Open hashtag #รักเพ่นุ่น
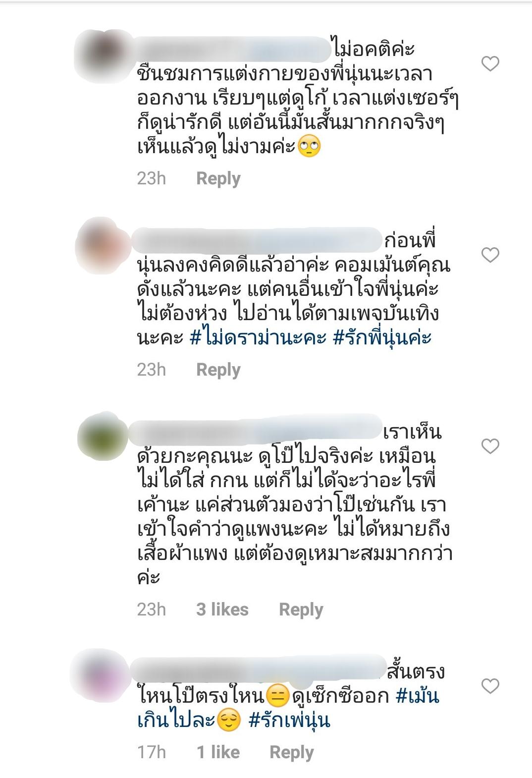The width and height of the screenshot is (532, 778). pyautogui.click(x=289, y=720)
